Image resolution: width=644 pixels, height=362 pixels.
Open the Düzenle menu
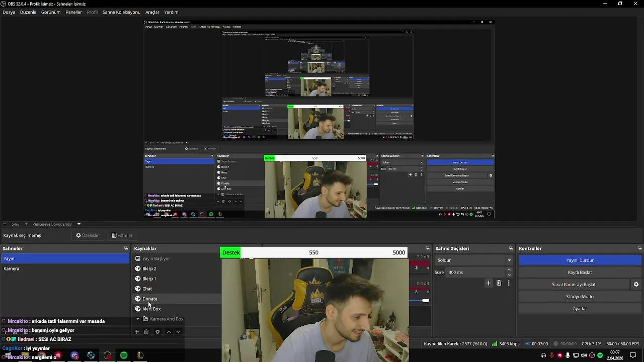28,12
